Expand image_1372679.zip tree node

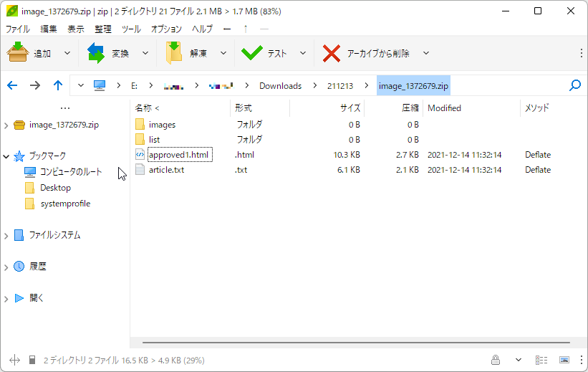(x=6, y=125)
